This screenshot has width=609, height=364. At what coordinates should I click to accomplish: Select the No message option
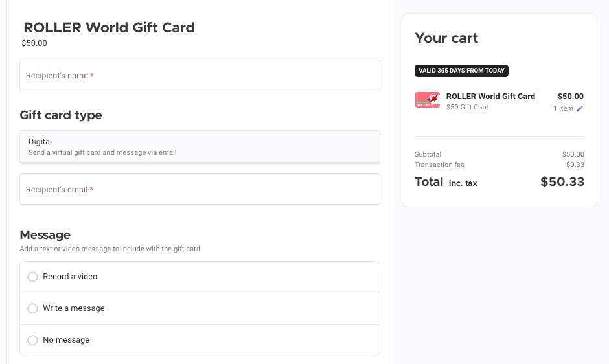tap(33, 340)
